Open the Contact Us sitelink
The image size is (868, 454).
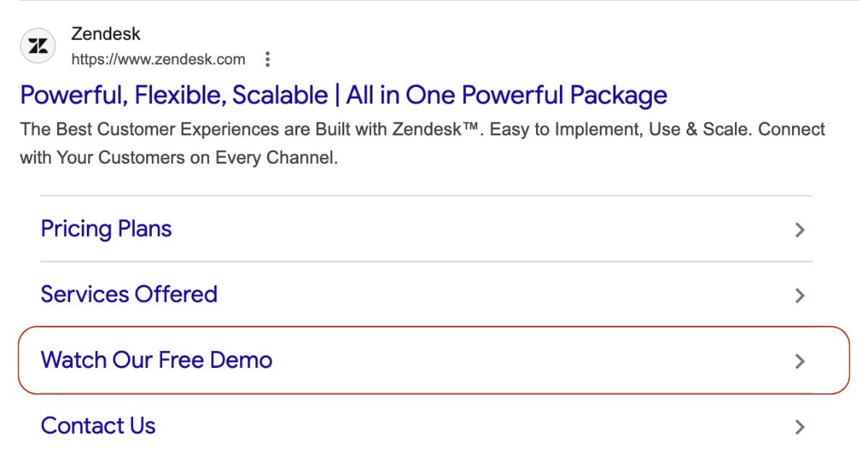[x=98, y=426]
